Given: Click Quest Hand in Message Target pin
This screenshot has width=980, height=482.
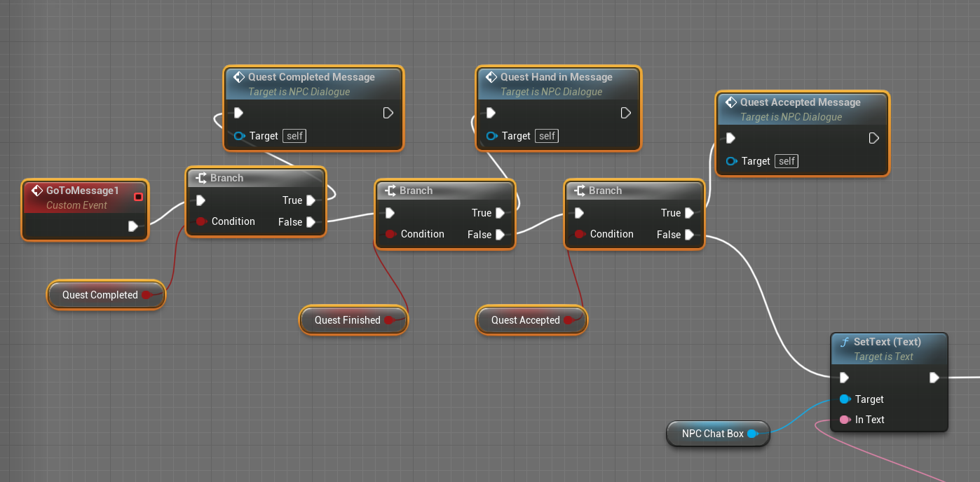Looking at the screenshot, I should 491,136.
